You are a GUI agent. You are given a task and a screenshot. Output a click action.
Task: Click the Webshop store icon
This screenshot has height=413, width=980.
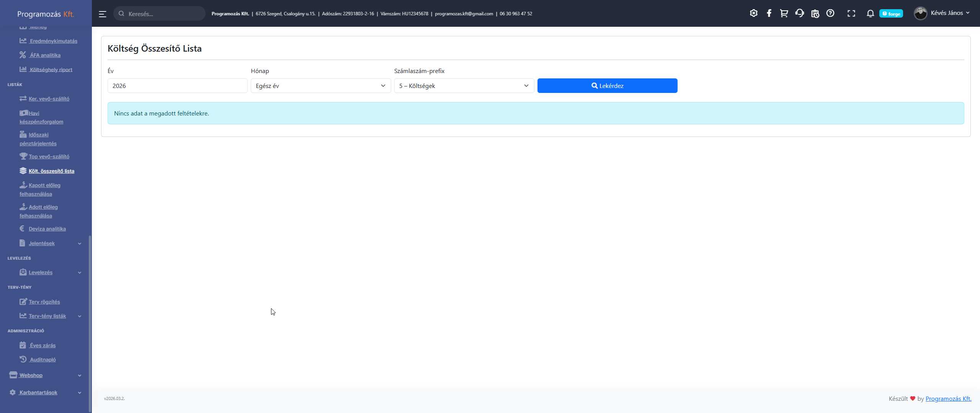13,375
